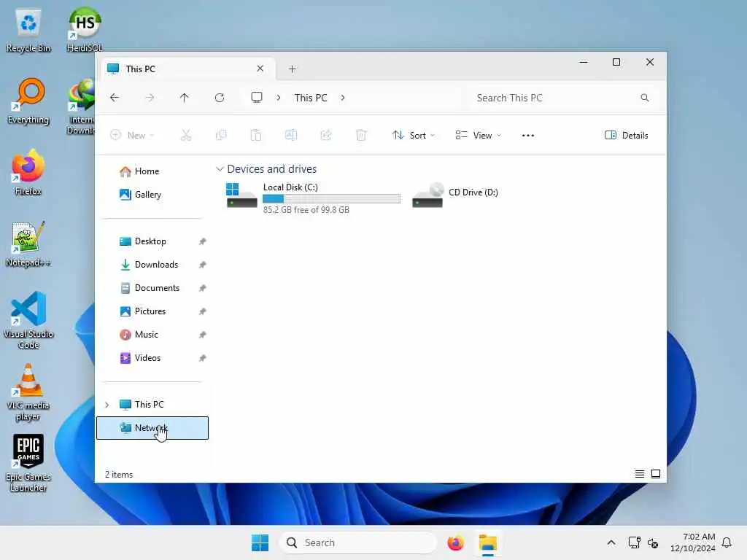Click the Share toolbar icon
This screenshot has width=747, height=560.
coord(326,135)
